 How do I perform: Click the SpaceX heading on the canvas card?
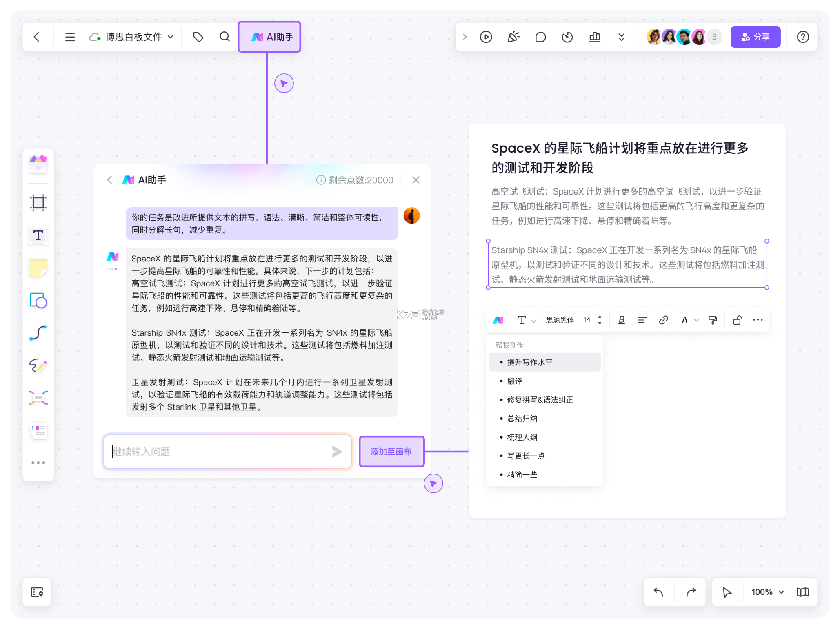pyautogui.click(x=620, y=158)
